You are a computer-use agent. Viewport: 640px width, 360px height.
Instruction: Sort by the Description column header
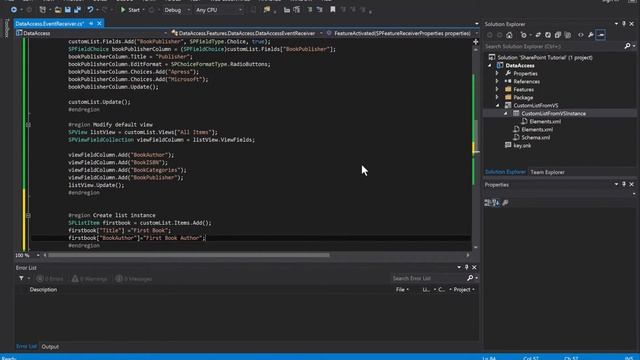pyautogui.click(x=43, y=290)
